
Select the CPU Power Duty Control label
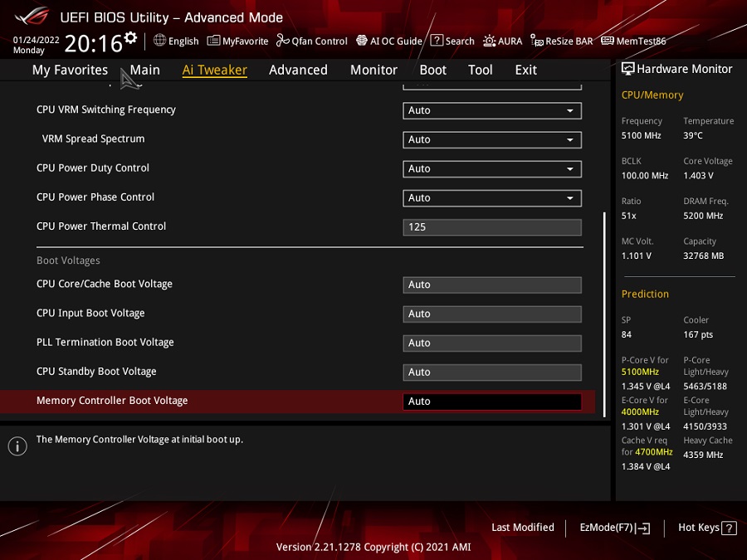coord(93,168)
